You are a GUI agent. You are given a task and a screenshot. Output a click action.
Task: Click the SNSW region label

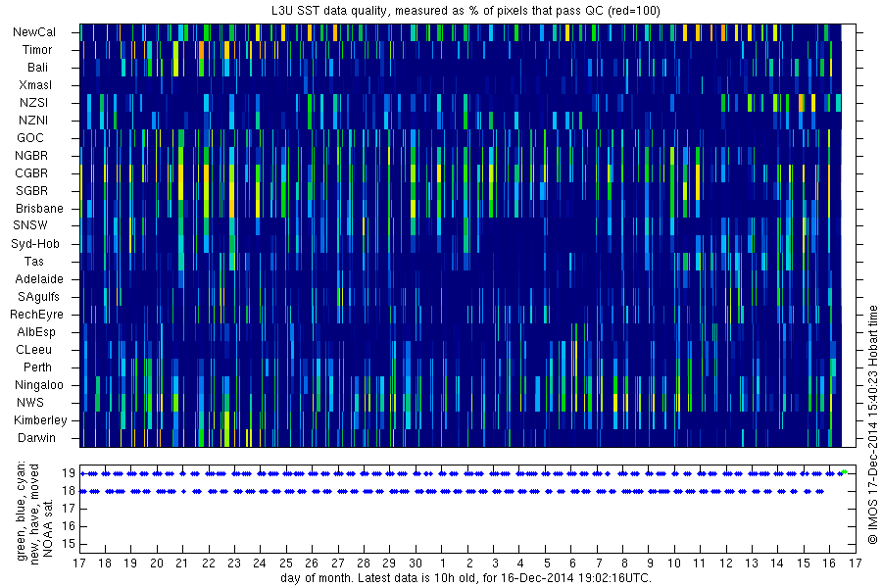30,225
